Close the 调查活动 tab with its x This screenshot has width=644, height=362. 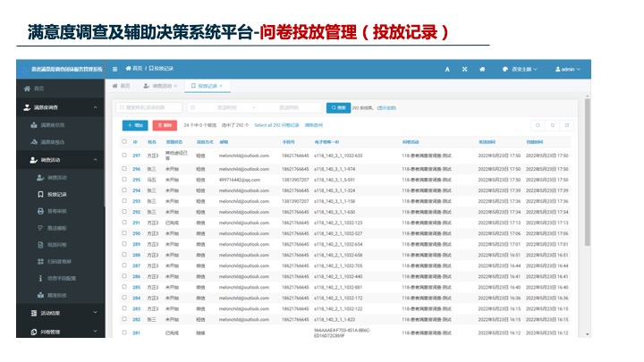175,86
